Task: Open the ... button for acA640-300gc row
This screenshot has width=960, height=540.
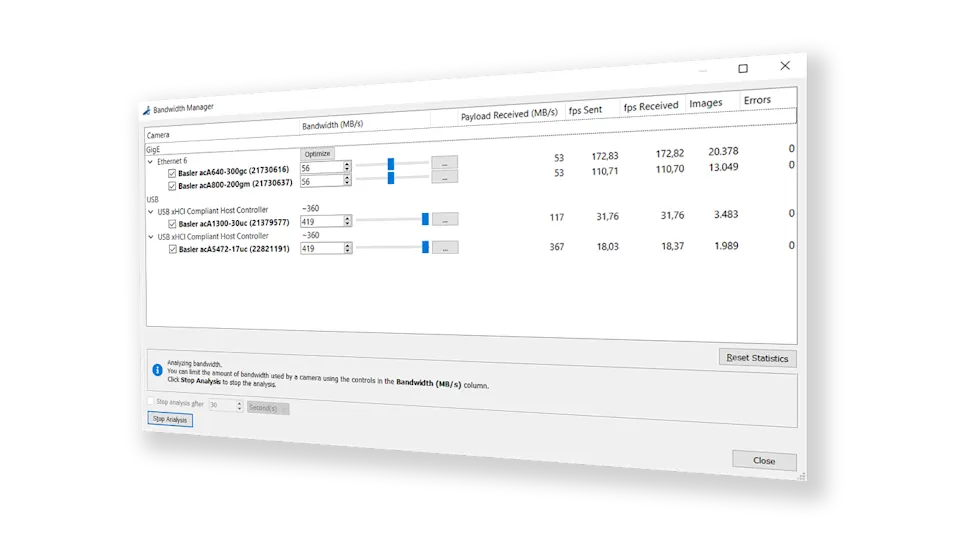Action: [444, 163]
